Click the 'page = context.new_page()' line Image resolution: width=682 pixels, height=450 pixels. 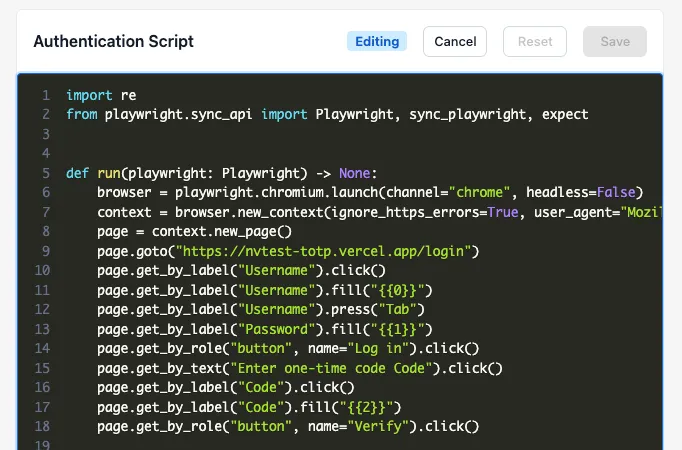coord(194,231)
